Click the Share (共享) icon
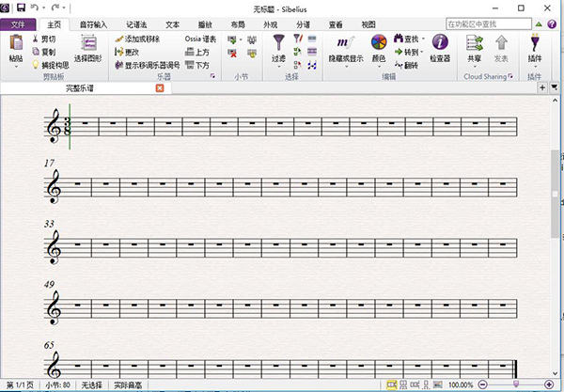 click(475, 42)
